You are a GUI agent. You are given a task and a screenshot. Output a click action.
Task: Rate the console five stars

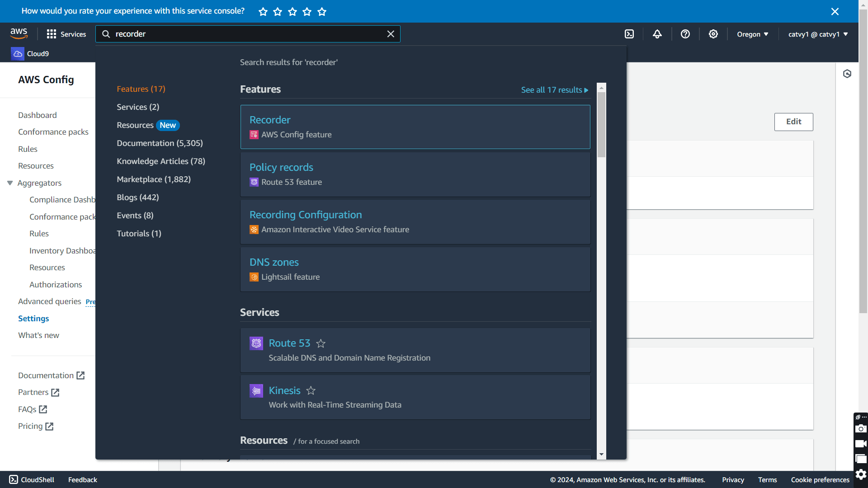point(322,12)
